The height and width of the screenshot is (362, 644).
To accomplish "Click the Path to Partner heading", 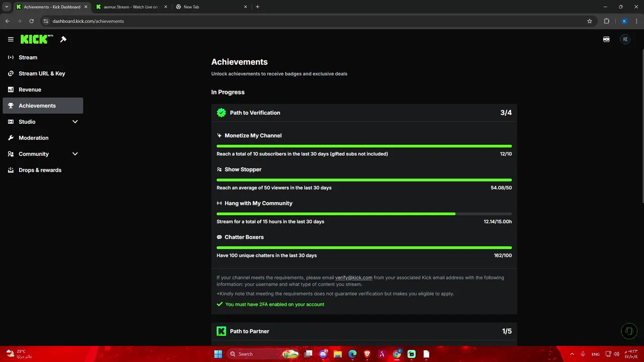I will click(250, 331).
